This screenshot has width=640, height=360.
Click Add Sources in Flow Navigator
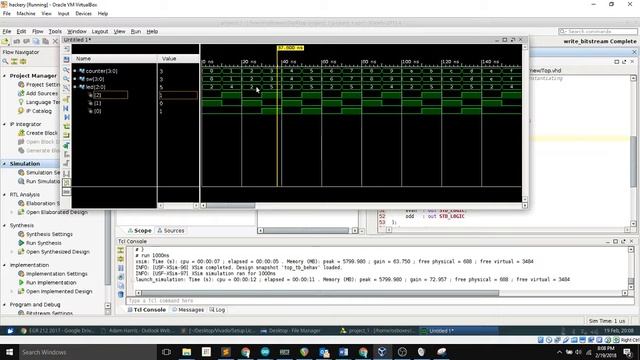(x=39, y=93)
